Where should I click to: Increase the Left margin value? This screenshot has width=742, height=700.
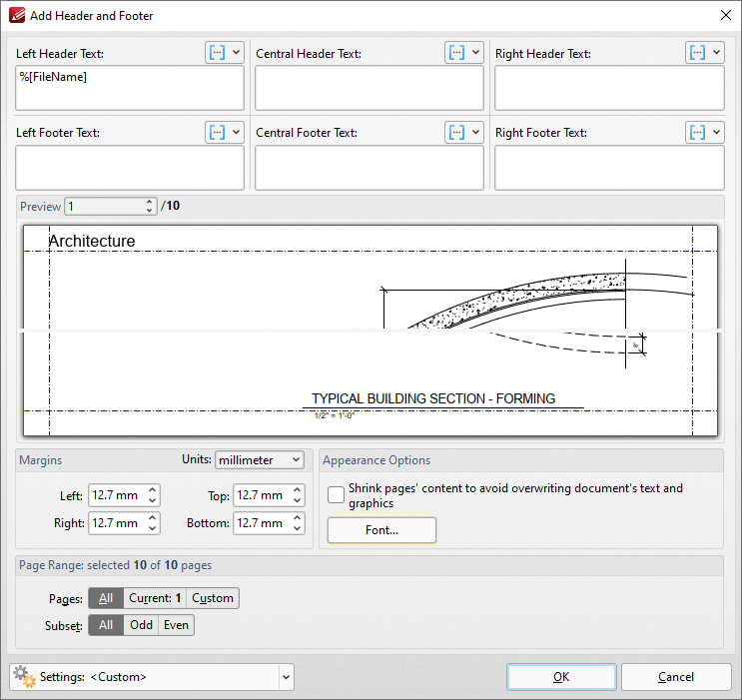[153, 490]
